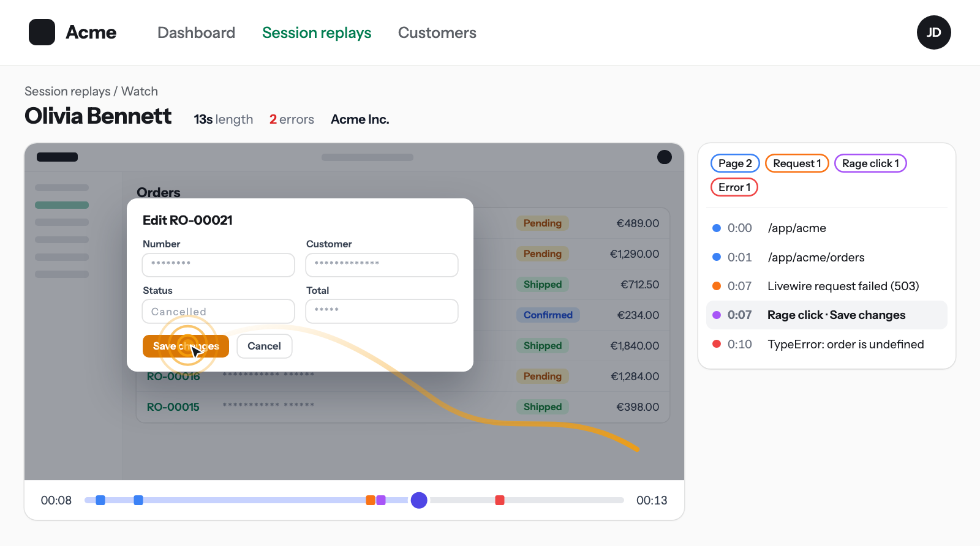Click the green active sidebar item in replay
The height and width of the screenshot is (551, 980).
click(62, 205)
